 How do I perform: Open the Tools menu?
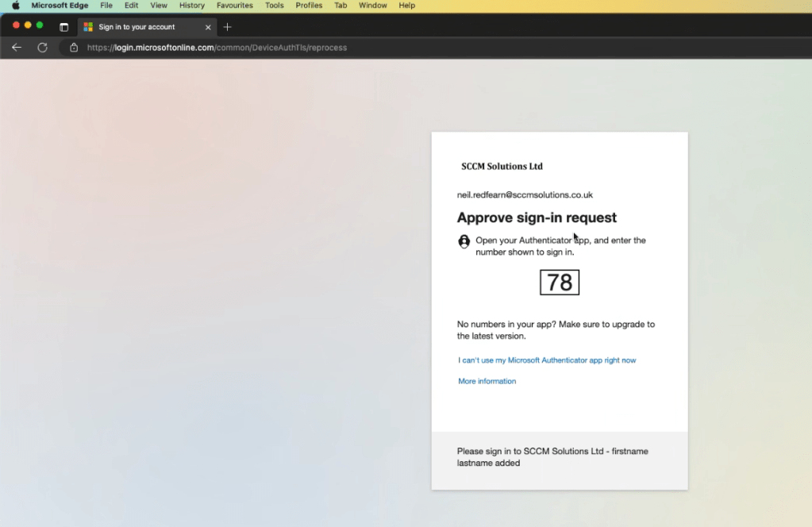[275, 6]
